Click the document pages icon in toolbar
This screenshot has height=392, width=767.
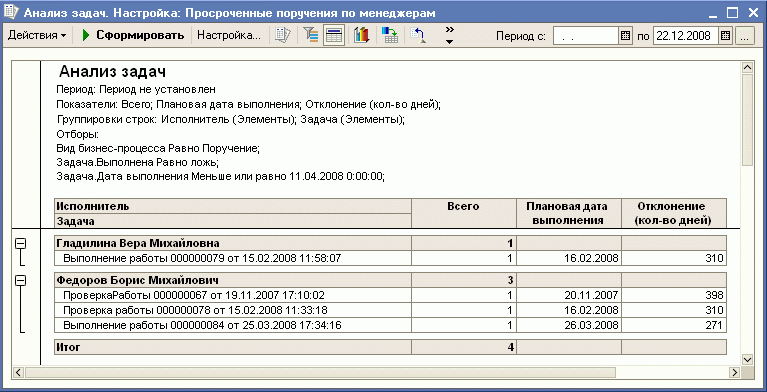pos(282,36)
